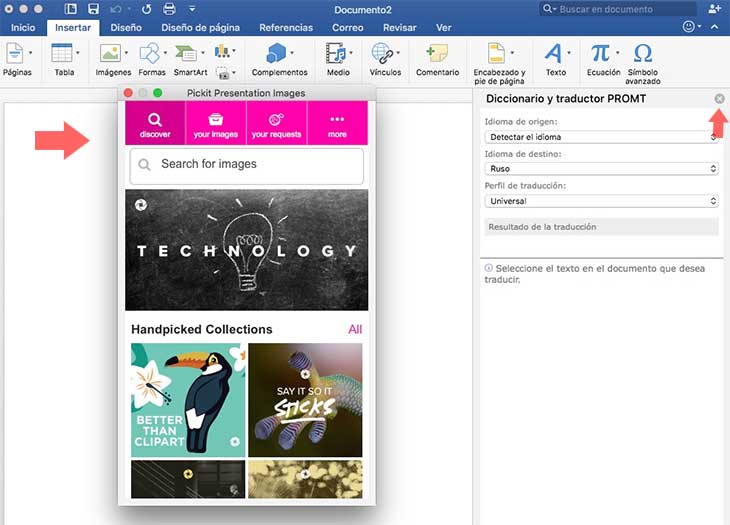The height and width of the screenshot is (525, 730).
Task: Click the Undo arrow in title bar
Action: (116, 9)
